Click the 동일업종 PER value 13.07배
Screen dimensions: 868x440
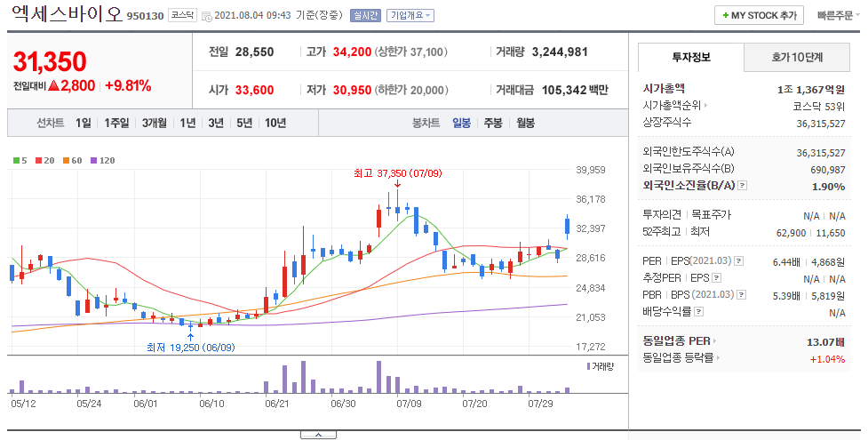pos(826,342)
